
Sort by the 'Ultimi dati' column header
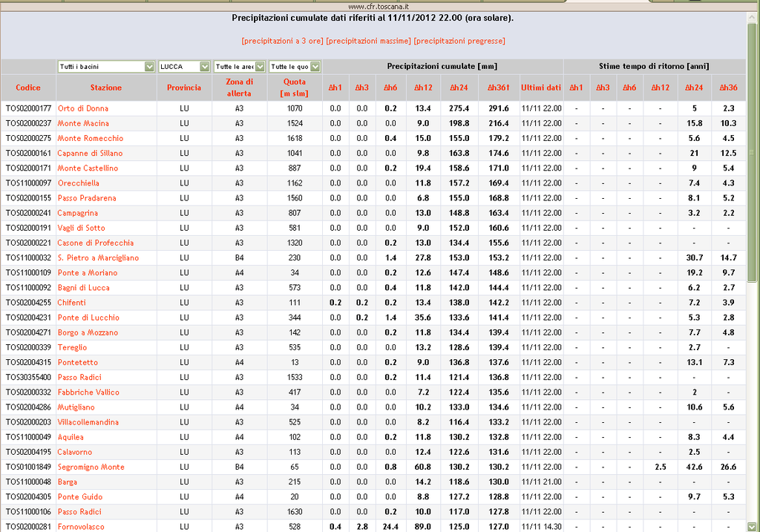tap(541, 88)
